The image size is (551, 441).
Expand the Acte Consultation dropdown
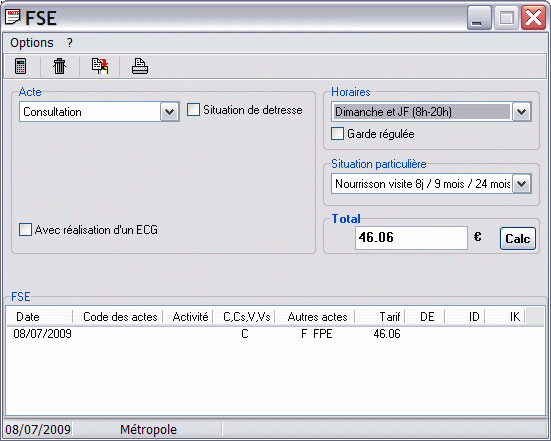coord(170,112)
